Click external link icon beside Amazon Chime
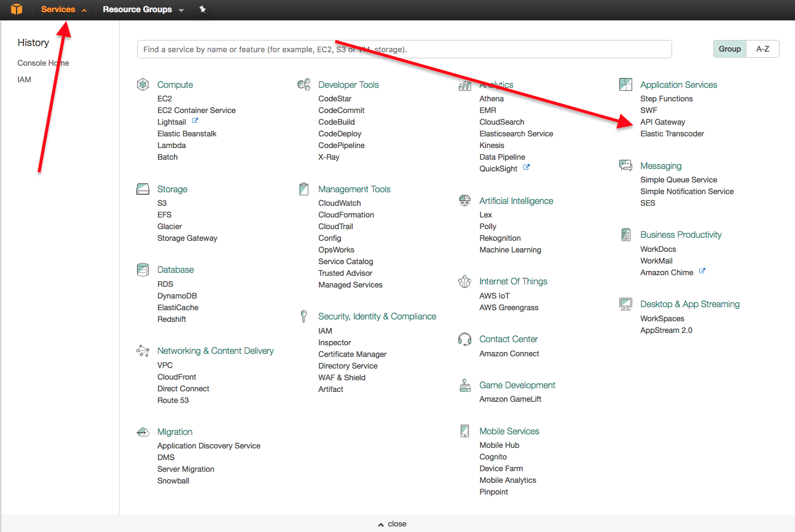 pyautogui.click(x=702, y=272)
